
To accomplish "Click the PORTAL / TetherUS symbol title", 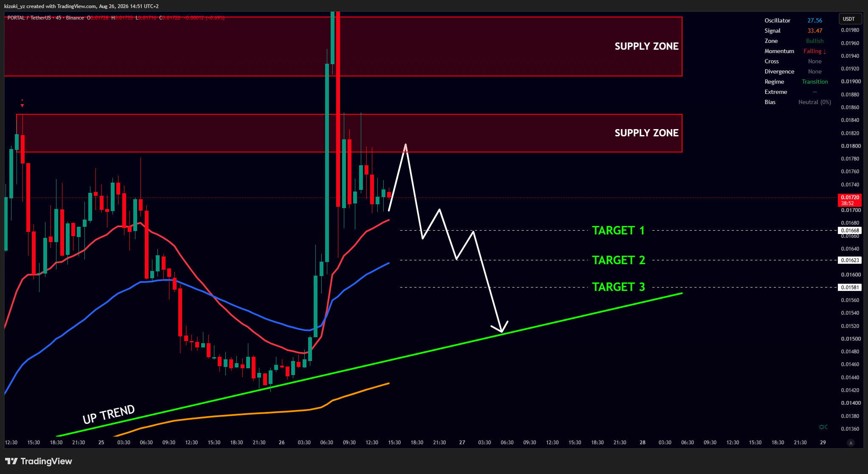I will coord(29,18).
